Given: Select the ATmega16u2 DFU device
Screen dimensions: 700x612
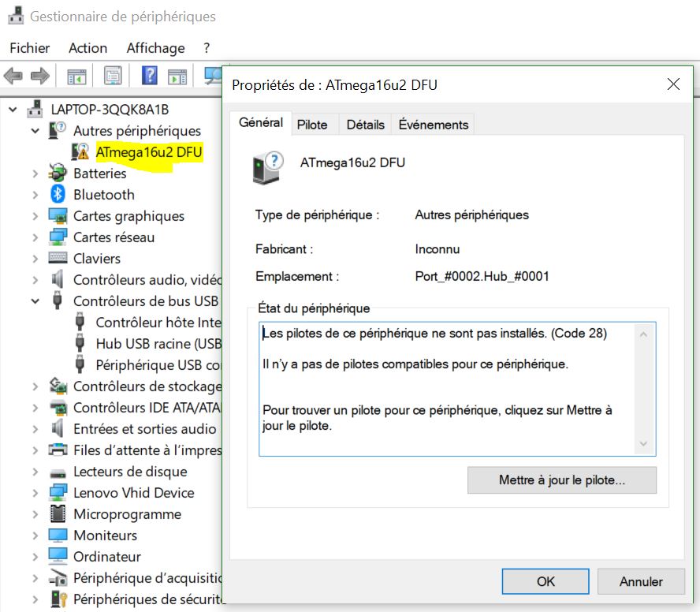Looking at the screenshot, I should coord(148,151).
